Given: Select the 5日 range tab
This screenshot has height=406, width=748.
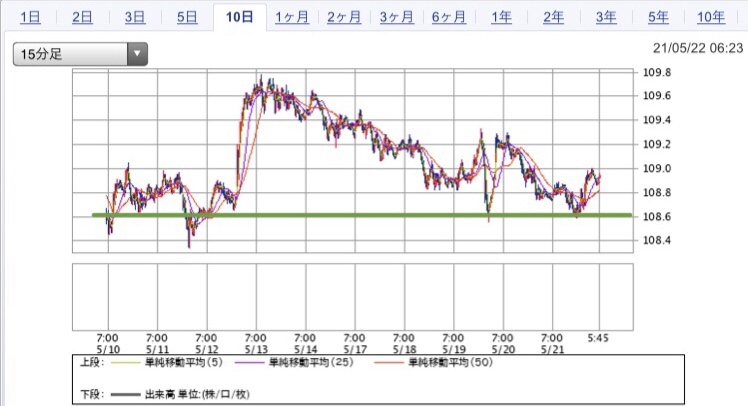Looking at the screenshot, I should pos(187,17).
